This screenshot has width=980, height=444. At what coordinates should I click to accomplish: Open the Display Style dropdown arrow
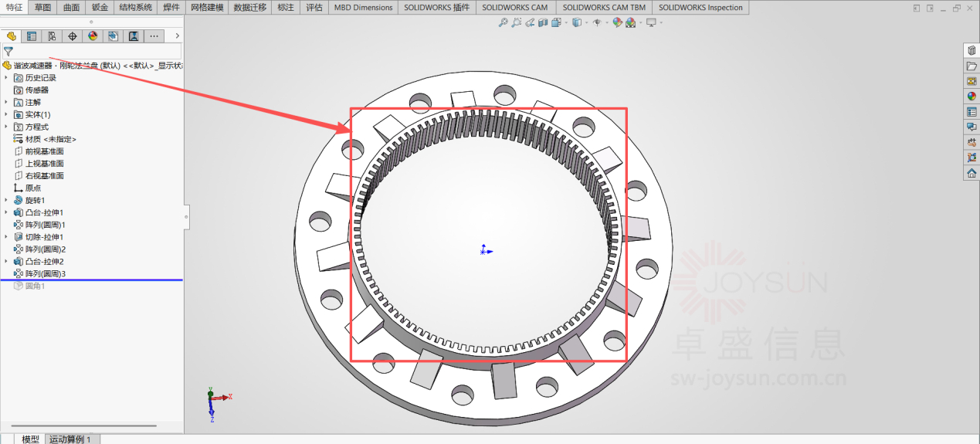pos(585,23)
